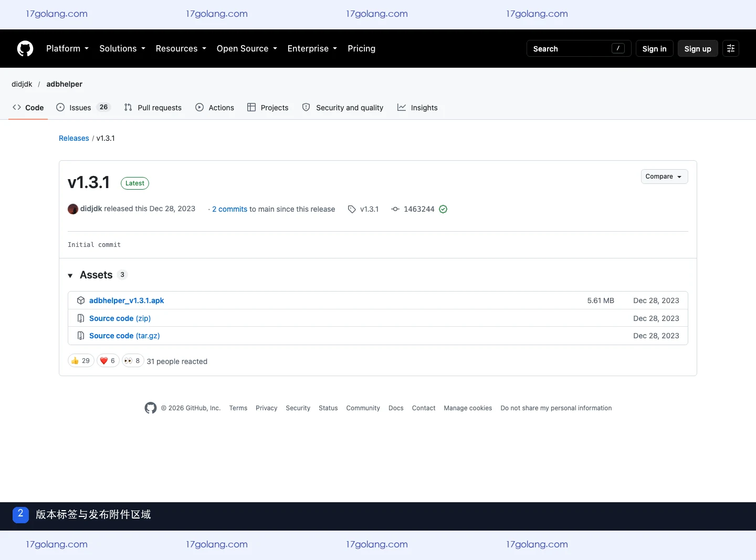This screenshot has height=560, width=756.
Task: Open the Releases breadcrumb link
Action: [74, 138]
